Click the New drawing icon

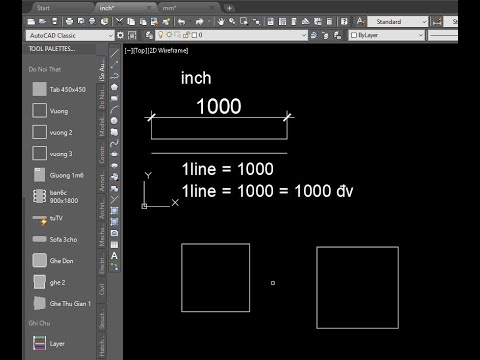pos(31,22)
